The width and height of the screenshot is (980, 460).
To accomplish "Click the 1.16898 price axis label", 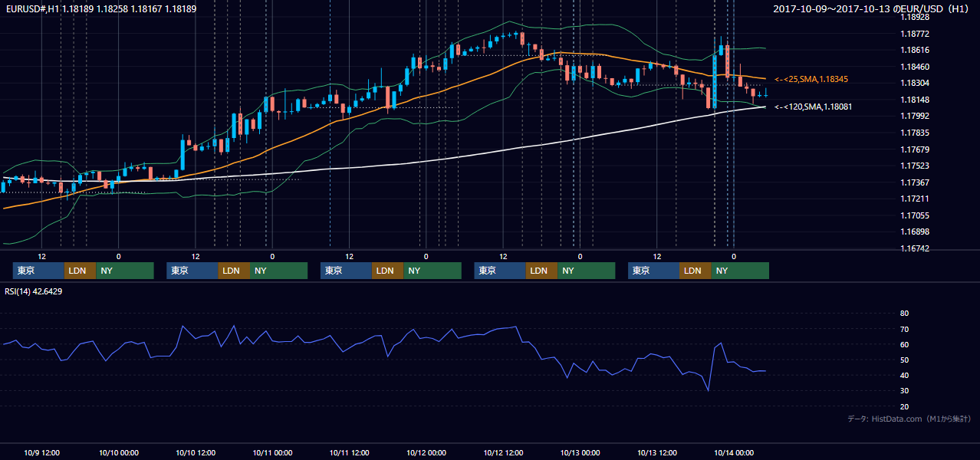I will point(915,232).
